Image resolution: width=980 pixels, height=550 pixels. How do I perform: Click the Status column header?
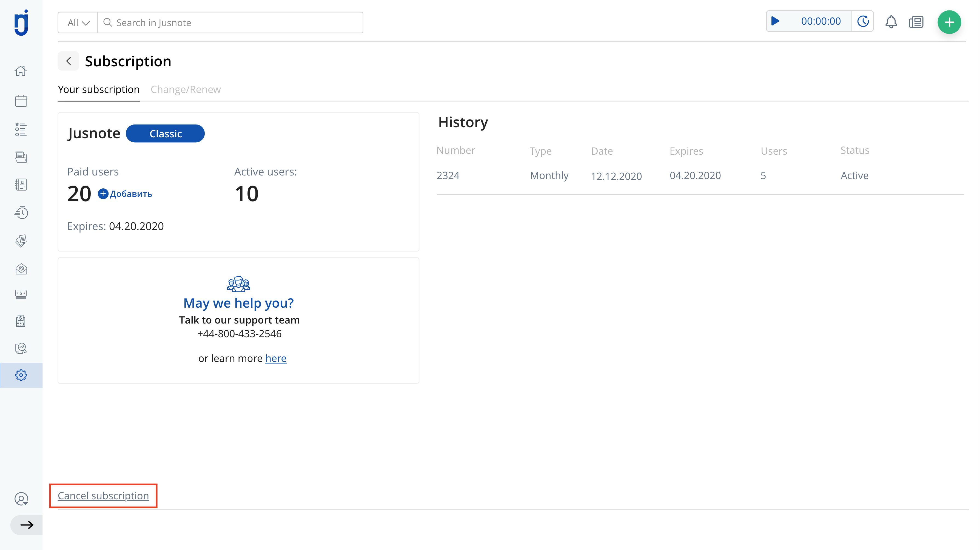(855, 150)
